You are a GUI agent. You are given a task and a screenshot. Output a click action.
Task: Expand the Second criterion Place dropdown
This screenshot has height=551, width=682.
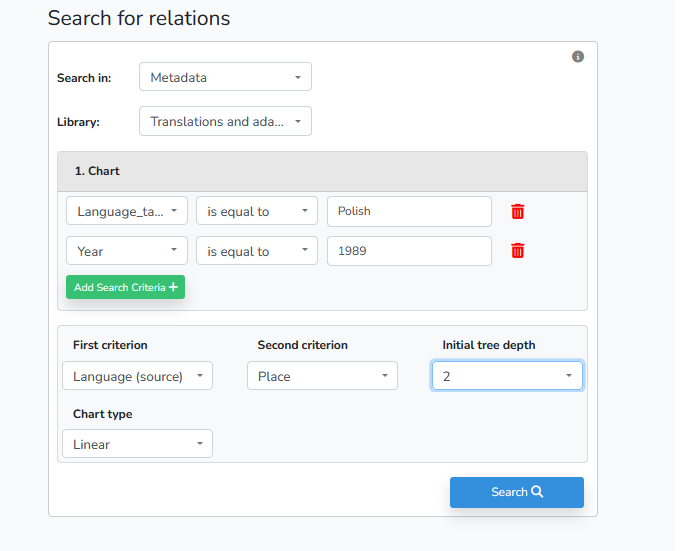(x=322, y=376)
